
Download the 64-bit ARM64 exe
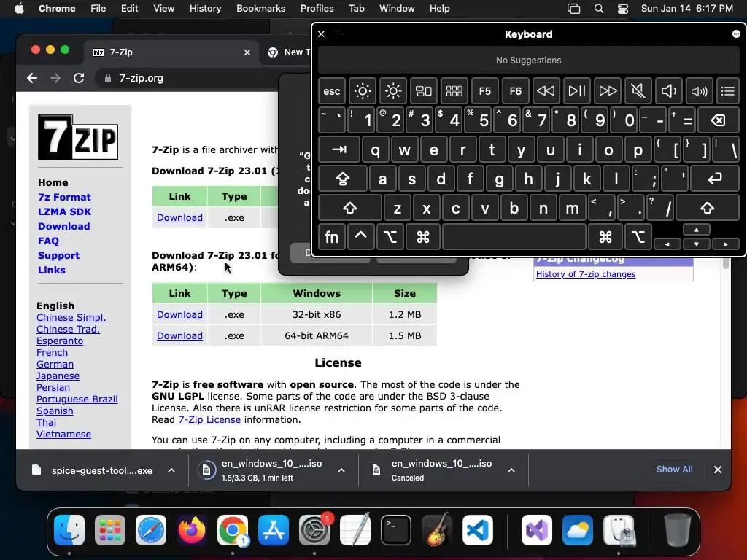pos(179,335)
